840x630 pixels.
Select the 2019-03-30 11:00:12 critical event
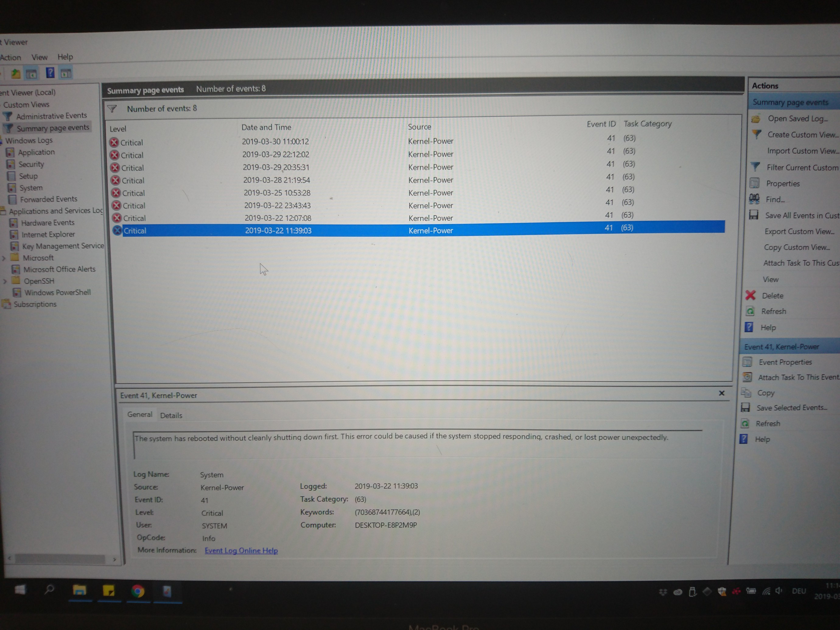click(275, 142)
